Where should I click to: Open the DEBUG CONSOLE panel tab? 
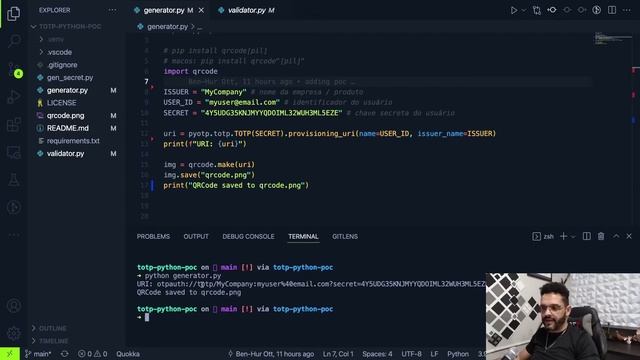[x=248, y=236]
